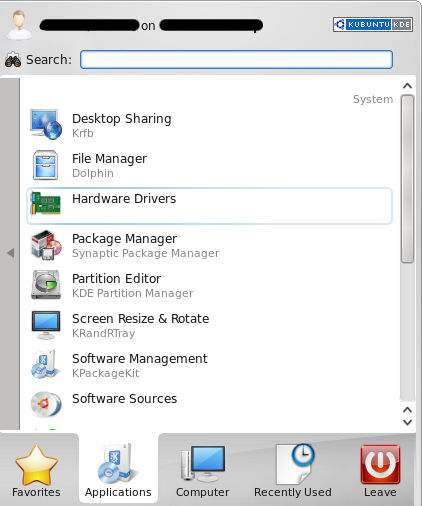Open the Leave tab
The width and height of the screenshot is (422, 506).
[380, 470]
